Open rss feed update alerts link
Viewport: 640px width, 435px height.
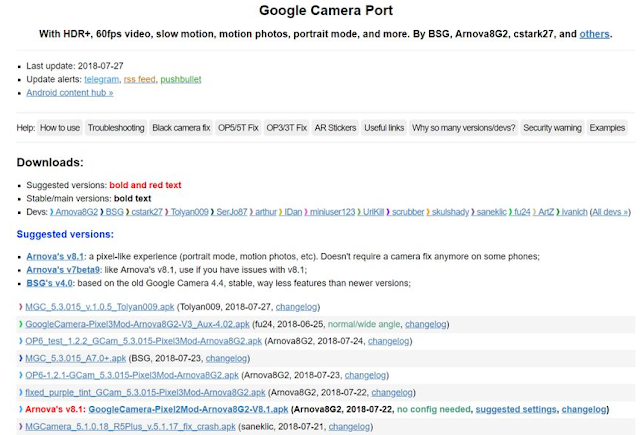140,79
